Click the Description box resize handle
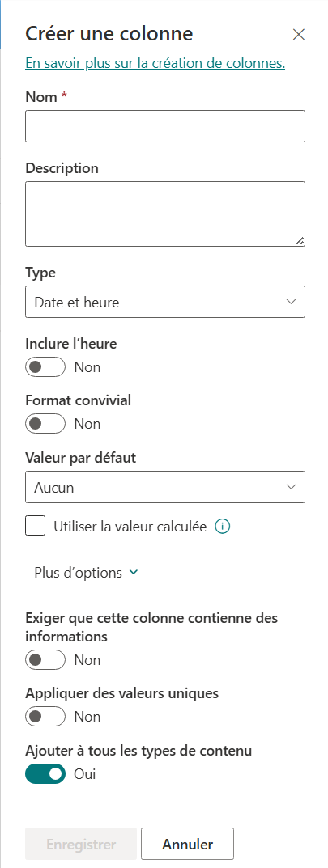328x868 pixels. (300, 241)
